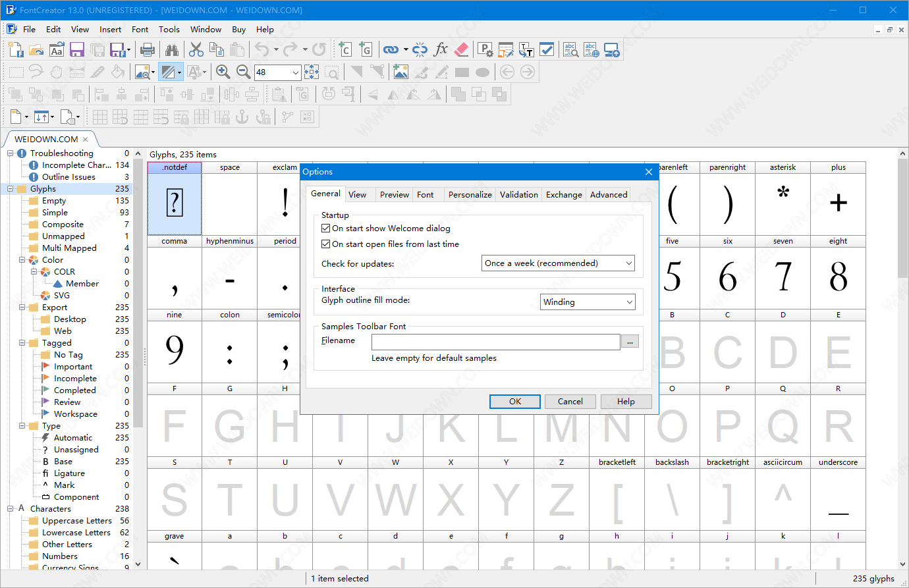
Task: Click the Copy icon
Action: coord(217,49)
